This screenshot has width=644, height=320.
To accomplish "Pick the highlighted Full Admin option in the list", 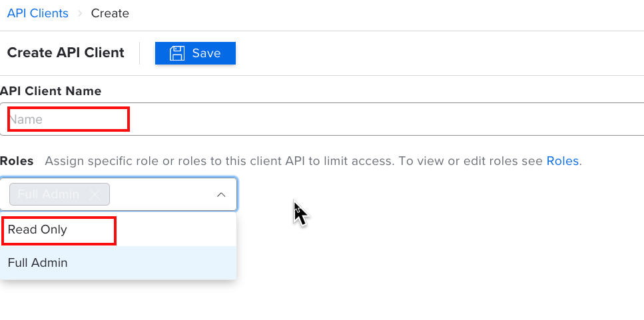I will click(38, 263).
